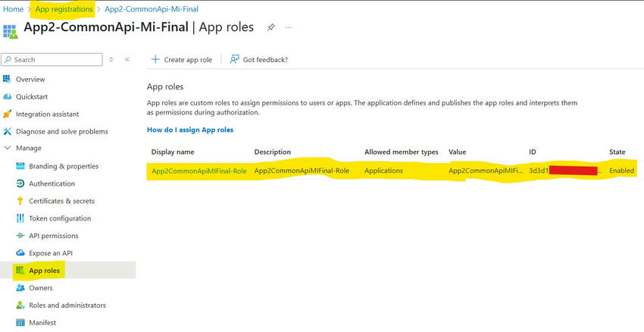Click the Diagnose and solve problems wrench icon
644x332 pixels.
click(x=7, y=131)
